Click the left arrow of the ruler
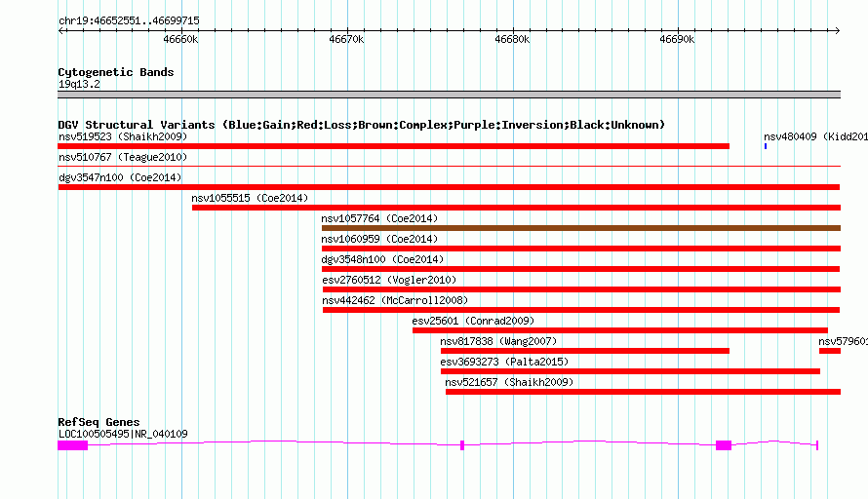The width and height of the screenshot is (868, 499). pos(60,30)
